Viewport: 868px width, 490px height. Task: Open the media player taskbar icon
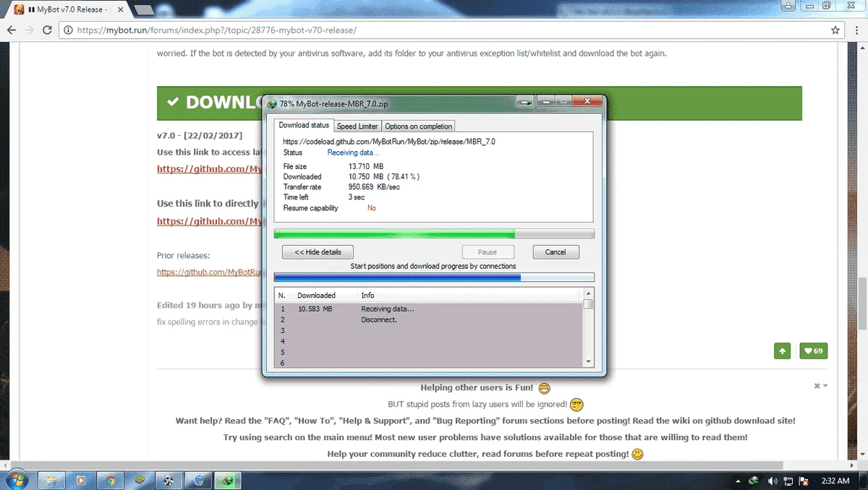coord(82,480)
